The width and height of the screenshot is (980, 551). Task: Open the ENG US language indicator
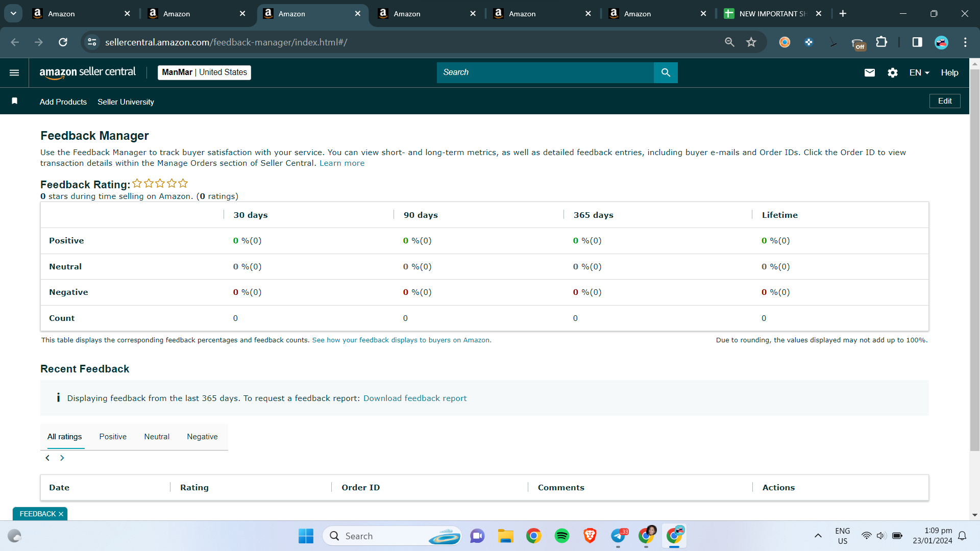coord(843,536)
